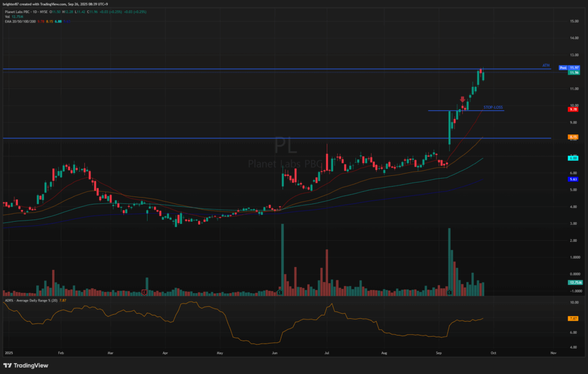
Task: Click the 11.00 price axis label
Action: [x=574, y=89]
